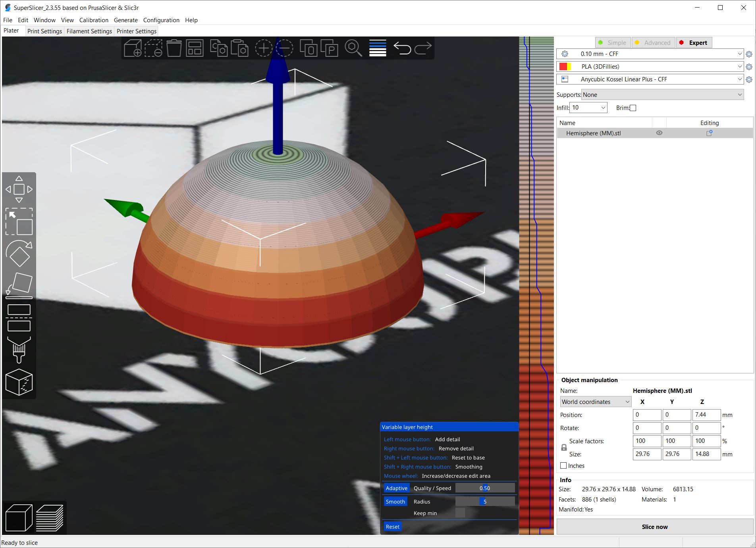
Task: Enable the Brim checkbox
Action: click(x=633, y=108)
